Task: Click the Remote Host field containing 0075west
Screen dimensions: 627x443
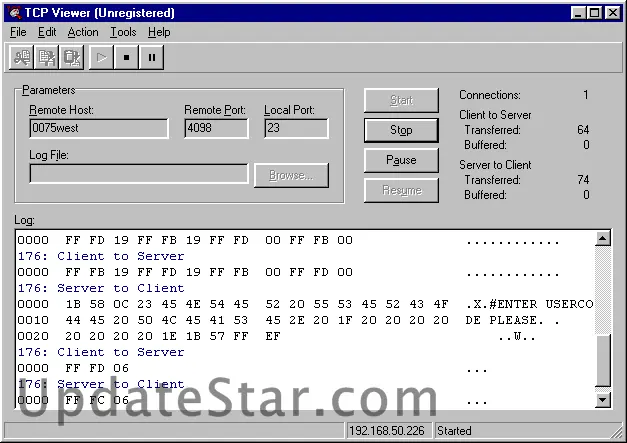Action: (99, 128)
